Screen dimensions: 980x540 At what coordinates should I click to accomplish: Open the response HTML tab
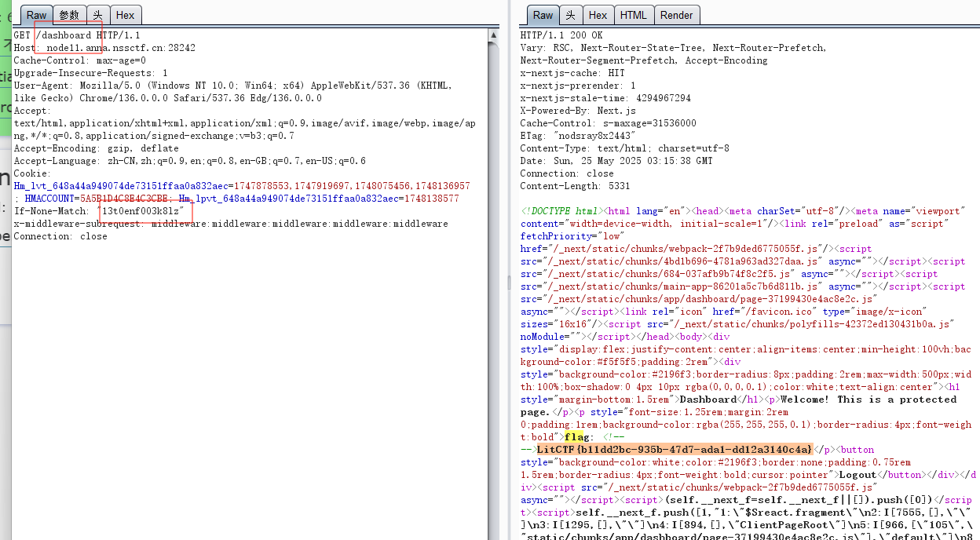coord(633,15)
